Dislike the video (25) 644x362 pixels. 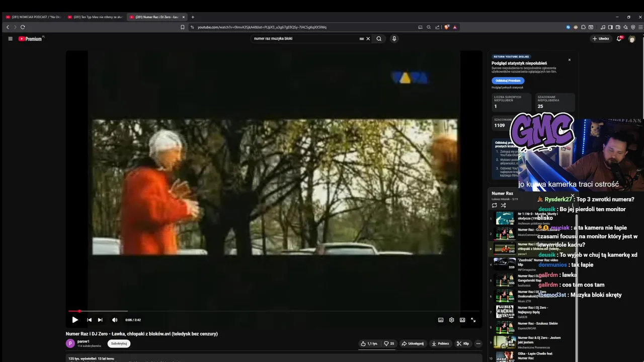(389, 343)
